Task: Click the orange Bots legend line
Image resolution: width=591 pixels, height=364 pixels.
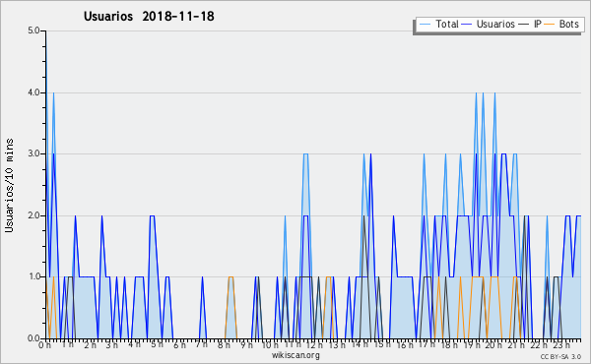Action: click(550, 25)
